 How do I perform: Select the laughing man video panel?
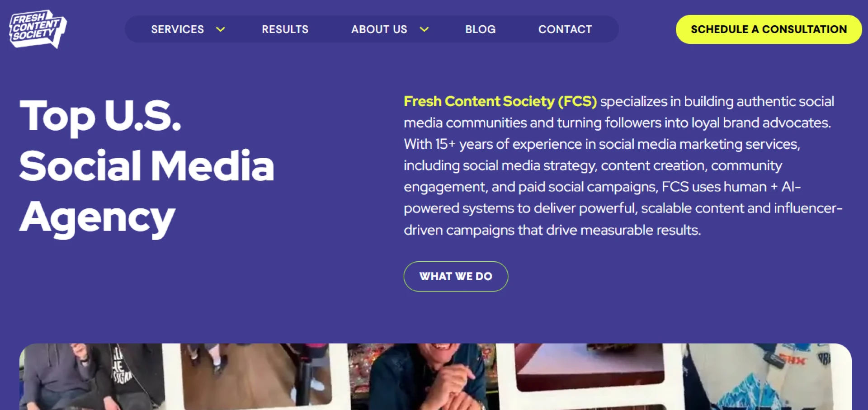(x=423, y=377)
